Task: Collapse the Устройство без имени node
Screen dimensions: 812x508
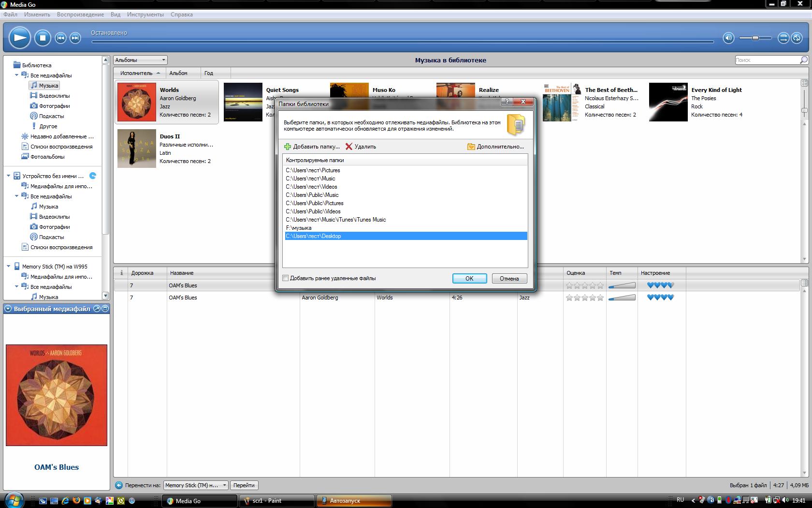Action: pos(8,176)
